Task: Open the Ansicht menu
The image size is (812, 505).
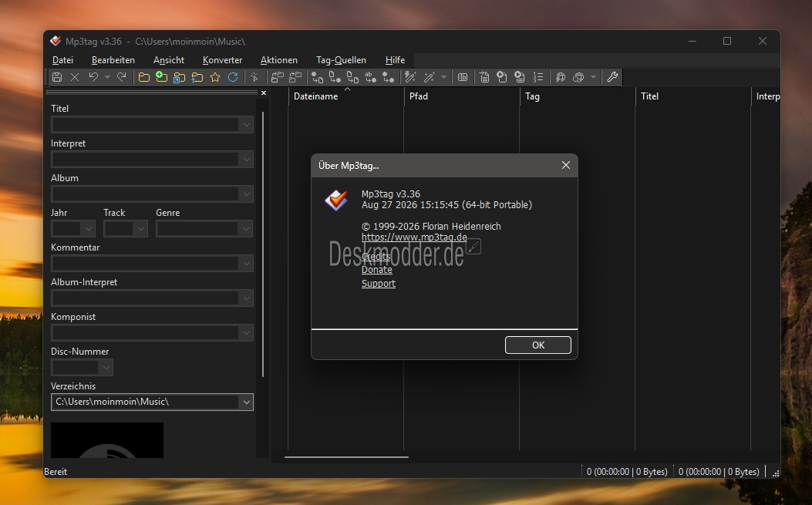Action: pos(168,60)
